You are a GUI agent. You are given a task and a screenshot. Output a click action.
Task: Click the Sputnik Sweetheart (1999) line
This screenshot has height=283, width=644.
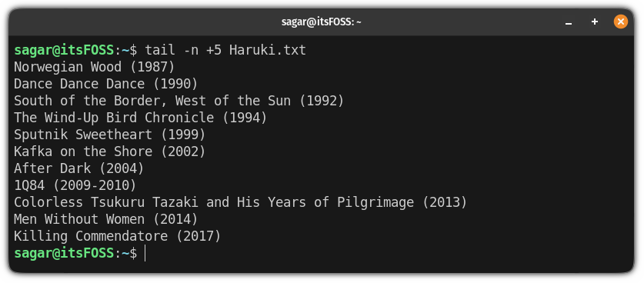(x=110, y=135)
